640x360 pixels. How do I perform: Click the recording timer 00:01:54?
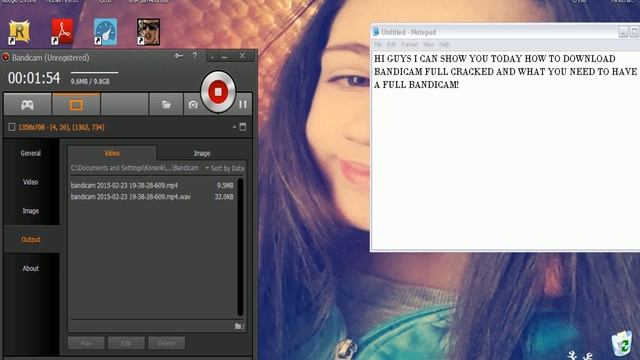pos(34,78)
